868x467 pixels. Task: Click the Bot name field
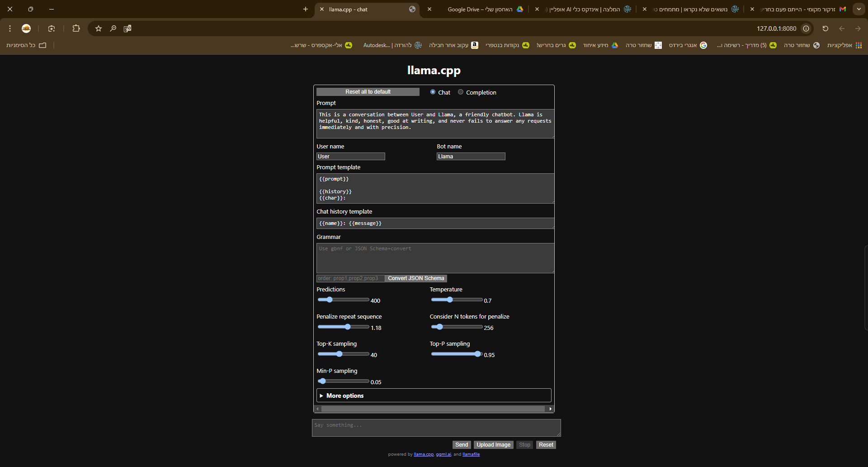(x=471, y=157)
